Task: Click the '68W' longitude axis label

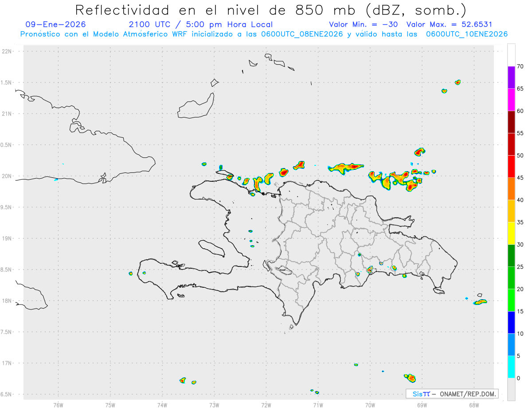Action: pyautogui.click(x=473, y=405)
